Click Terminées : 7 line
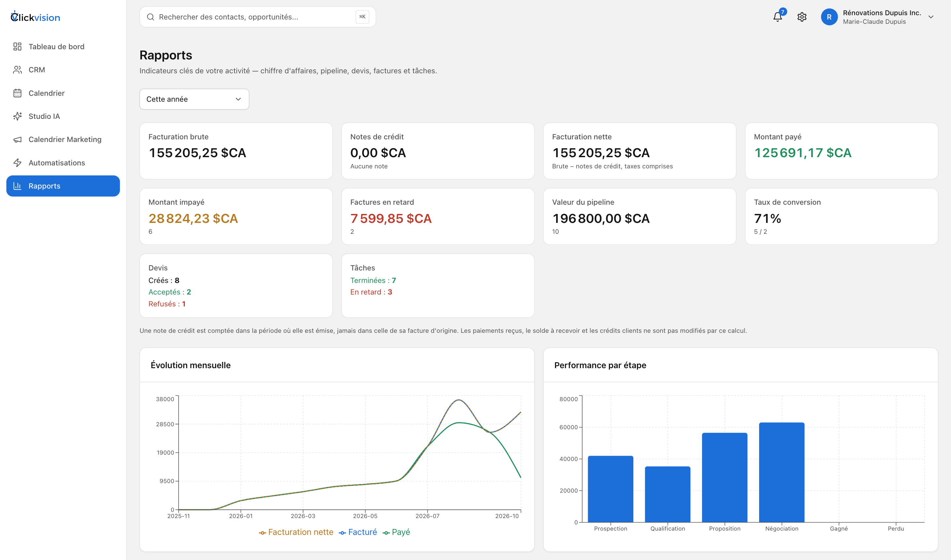Image resolution: width=951 pixels, height=560 pixels. [x=373, y=280]
